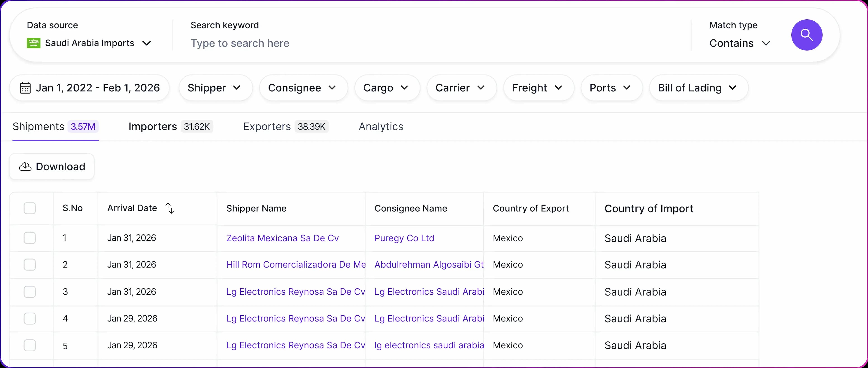The width and height of the screenshot is (868, 368).
Task: Open Zeolita Mexicana Sa De Cv link
Action: [x=282, y=238]
